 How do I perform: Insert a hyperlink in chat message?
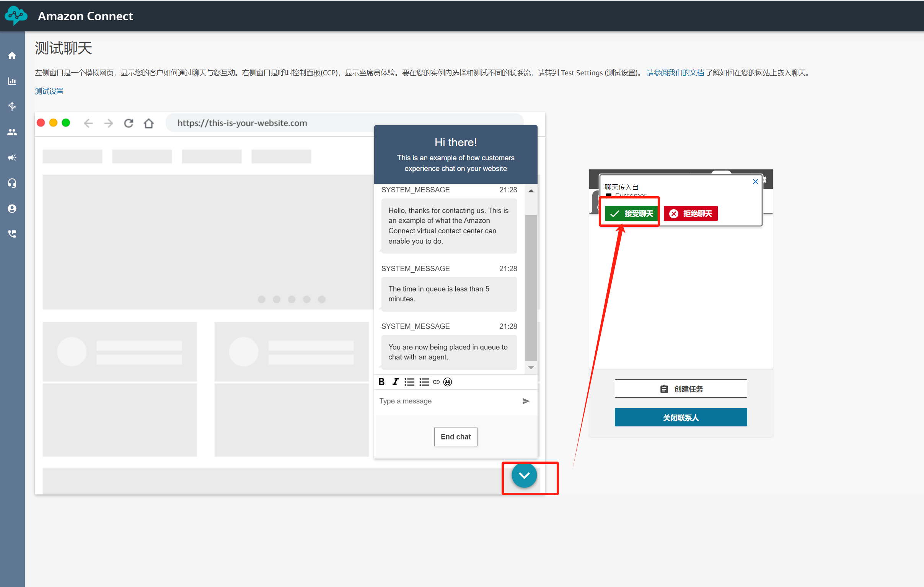(x=436, y=382)
